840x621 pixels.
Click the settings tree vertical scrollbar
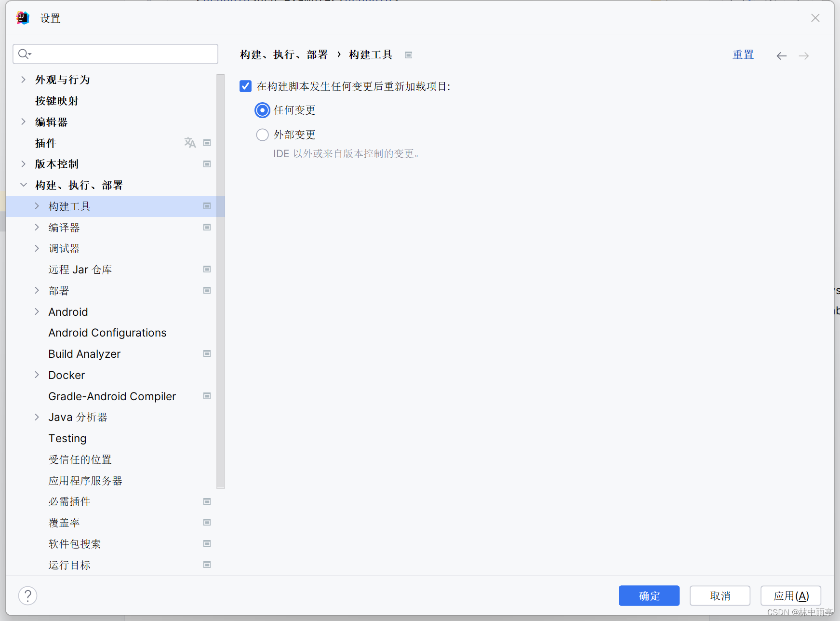click(221, 281)
